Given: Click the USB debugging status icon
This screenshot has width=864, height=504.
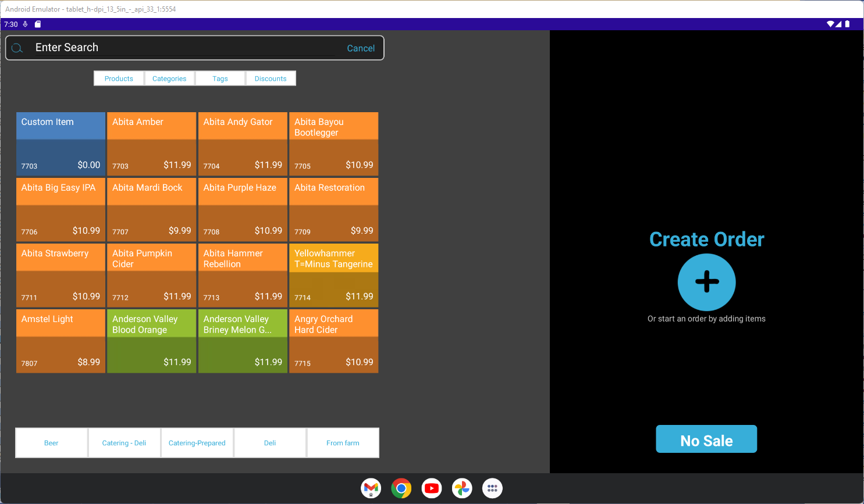Looking at the screenshot, I should [x=25, y=24].
